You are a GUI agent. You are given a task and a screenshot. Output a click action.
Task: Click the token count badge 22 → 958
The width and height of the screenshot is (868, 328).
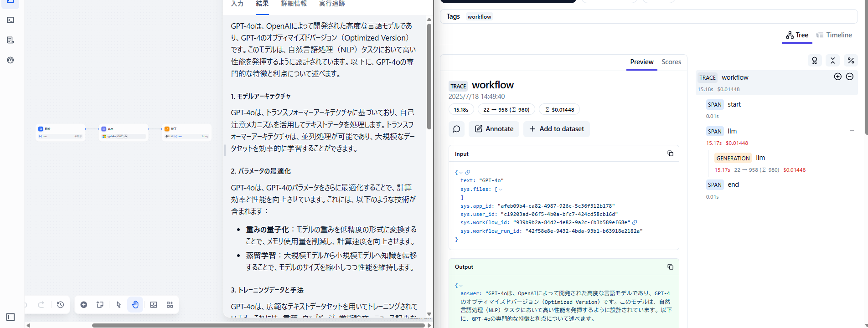coord(506,110)
